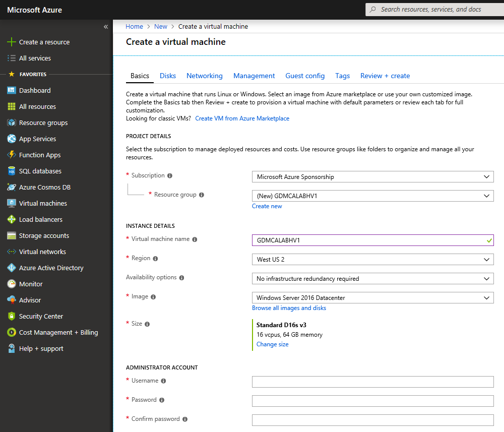Click the All resources grid icon
The height and width of the screenshot is (432, 504).
pos(11,106)
